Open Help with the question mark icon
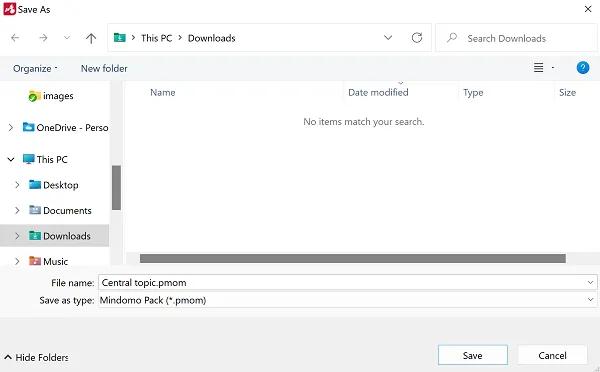Screen dimensions: 600x372 tap(583, 68)
